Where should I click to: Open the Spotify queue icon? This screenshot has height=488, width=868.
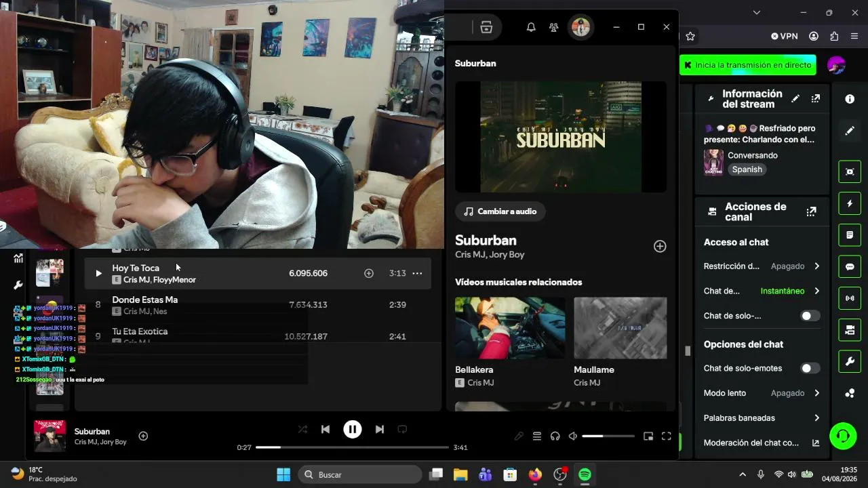(537, 436)
